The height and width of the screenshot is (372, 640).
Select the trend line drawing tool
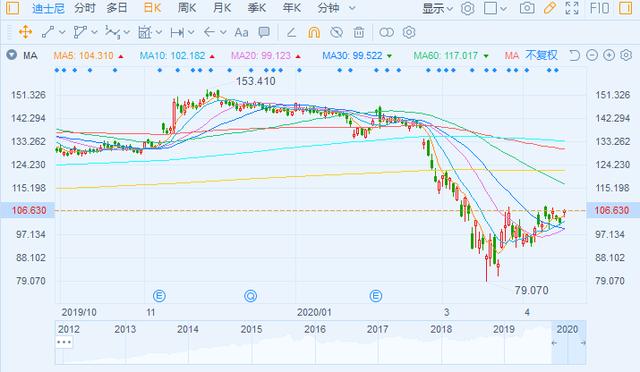coord(48,32)
